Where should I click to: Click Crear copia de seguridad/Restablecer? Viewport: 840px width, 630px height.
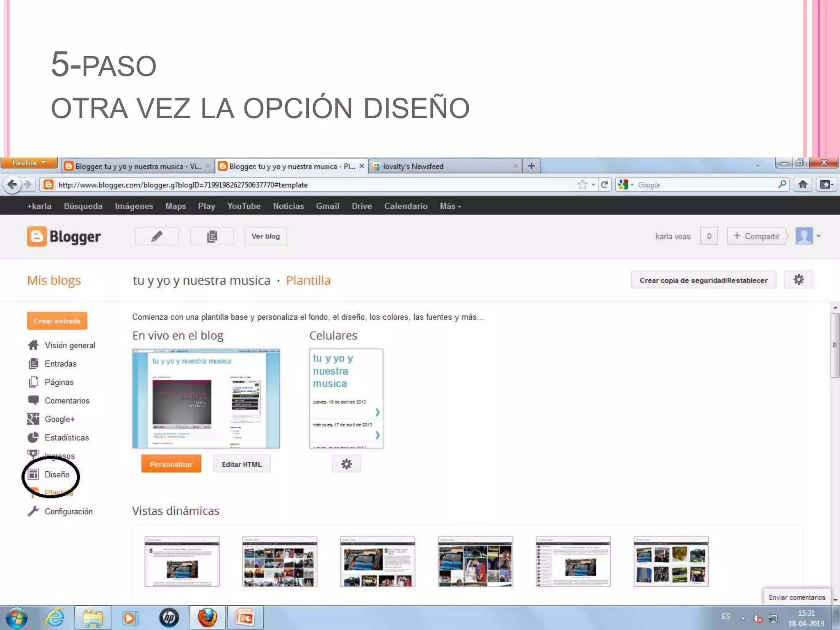(703, 280)
